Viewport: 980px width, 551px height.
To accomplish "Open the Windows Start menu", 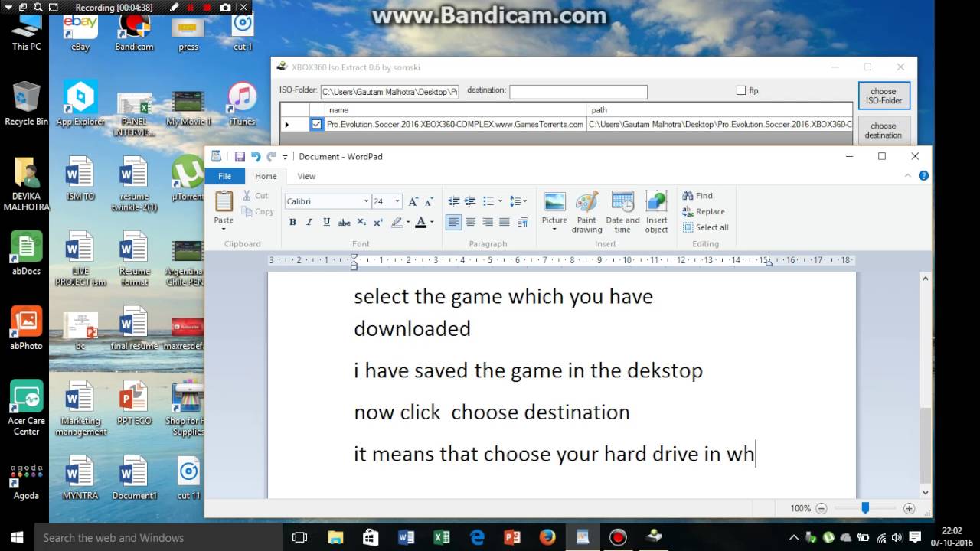I will pyautogui.click(x=17, y=537).
